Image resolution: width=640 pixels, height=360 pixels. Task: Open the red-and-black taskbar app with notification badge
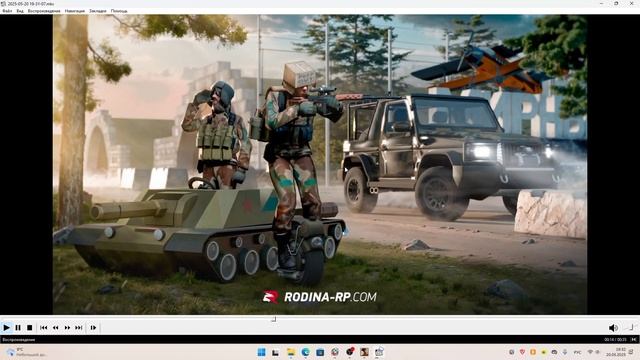[x=350, y=352]
